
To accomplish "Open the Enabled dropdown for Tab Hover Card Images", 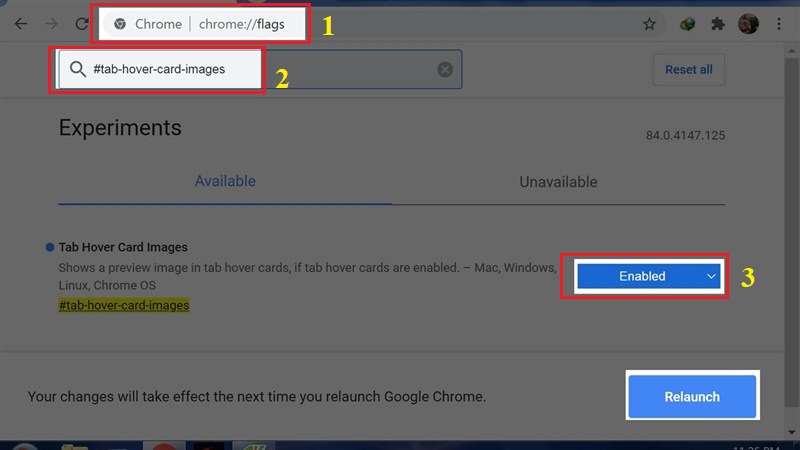I will click(x=648, y=276).
